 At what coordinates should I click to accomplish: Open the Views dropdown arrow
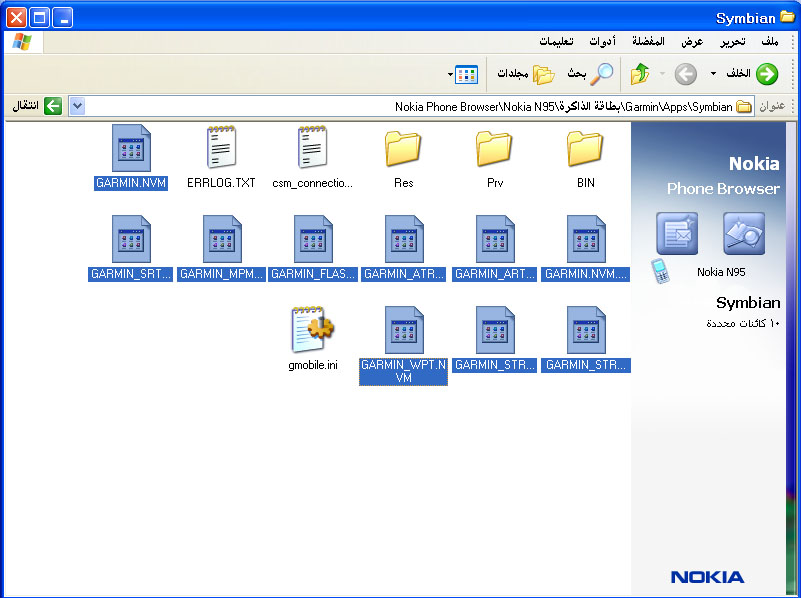[x=450, y=75]
